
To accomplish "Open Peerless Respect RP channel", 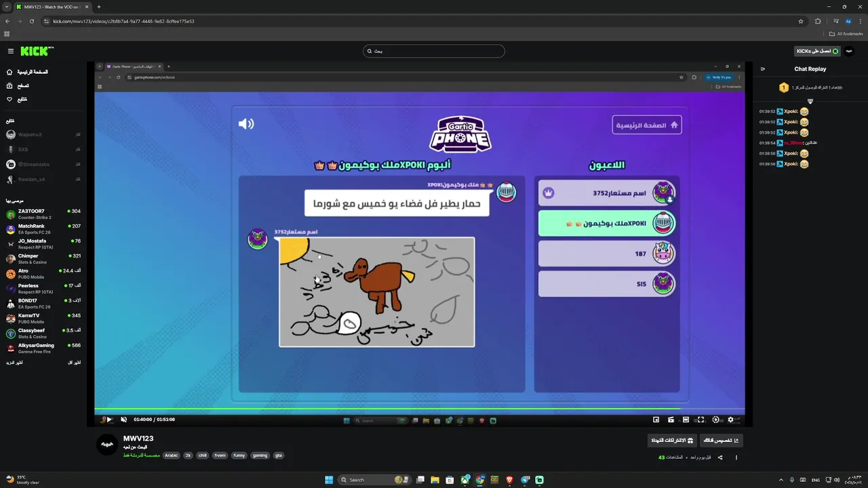I will (43, 289).
